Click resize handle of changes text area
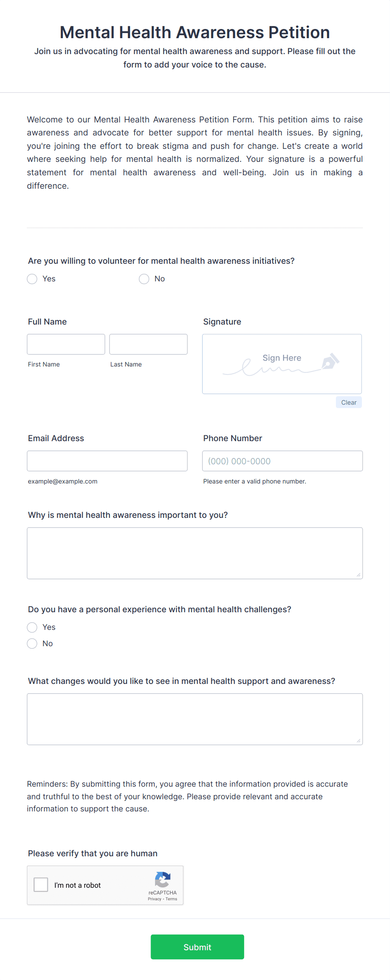Viewport: 390px width, 980px height. (359, 741)
